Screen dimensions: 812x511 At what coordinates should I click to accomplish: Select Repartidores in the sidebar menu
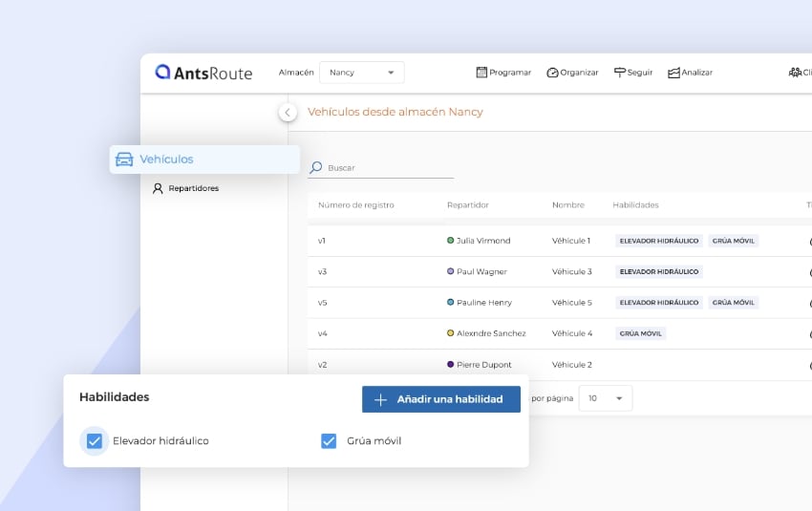[x=193, y=189]
